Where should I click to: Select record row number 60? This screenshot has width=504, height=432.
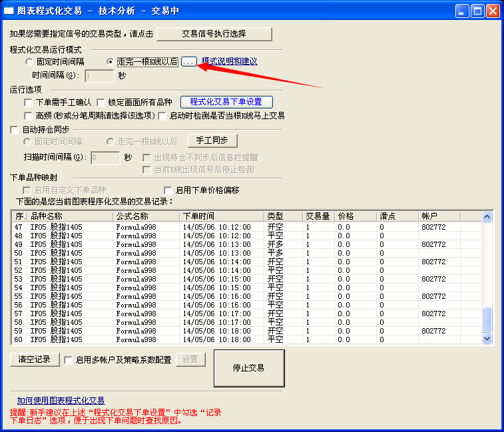246,339
